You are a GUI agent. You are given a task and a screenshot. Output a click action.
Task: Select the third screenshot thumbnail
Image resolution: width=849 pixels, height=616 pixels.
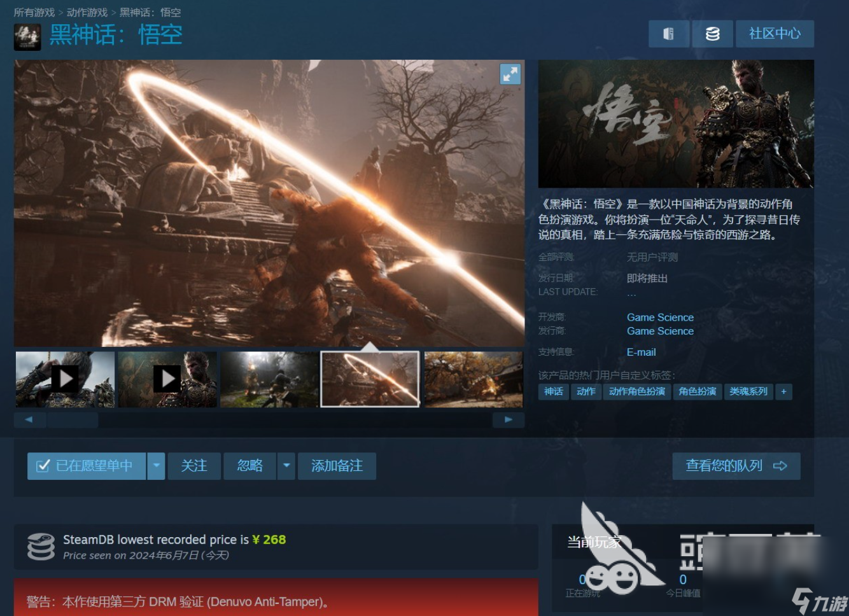tap(269, 379)
